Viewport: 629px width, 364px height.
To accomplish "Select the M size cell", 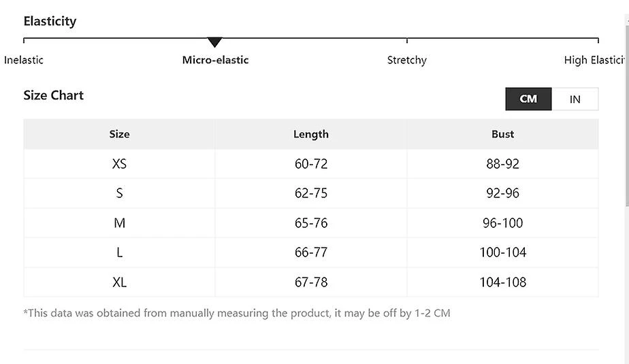I will [x=119, y=223].
